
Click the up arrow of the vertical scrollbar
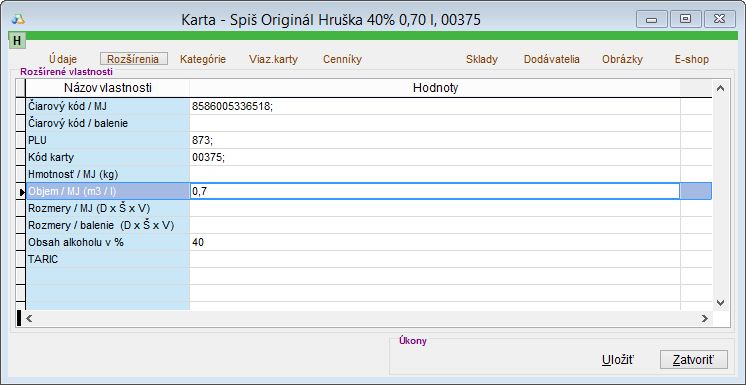[x=720, y=88]
